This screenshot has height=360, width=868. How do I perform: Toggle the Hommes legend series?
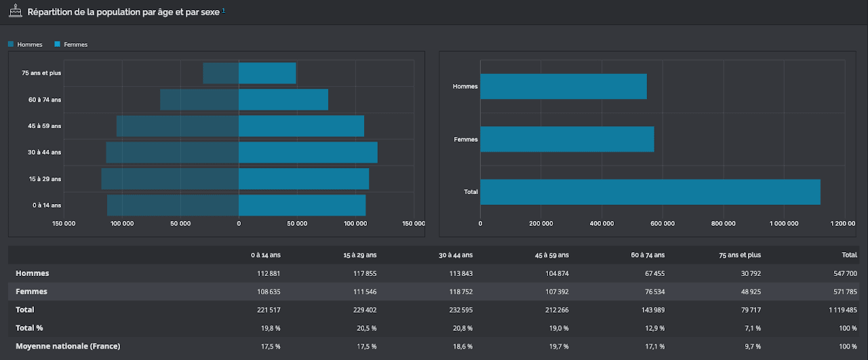(x=25, y=45)
